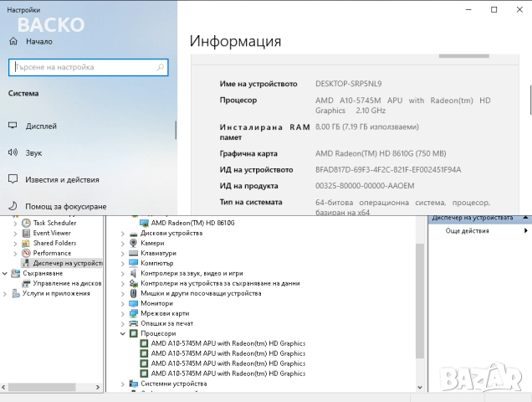Click the device tree vertical scrollbar
The height and width of the screenshot is (402, 532).
(420, 301)
